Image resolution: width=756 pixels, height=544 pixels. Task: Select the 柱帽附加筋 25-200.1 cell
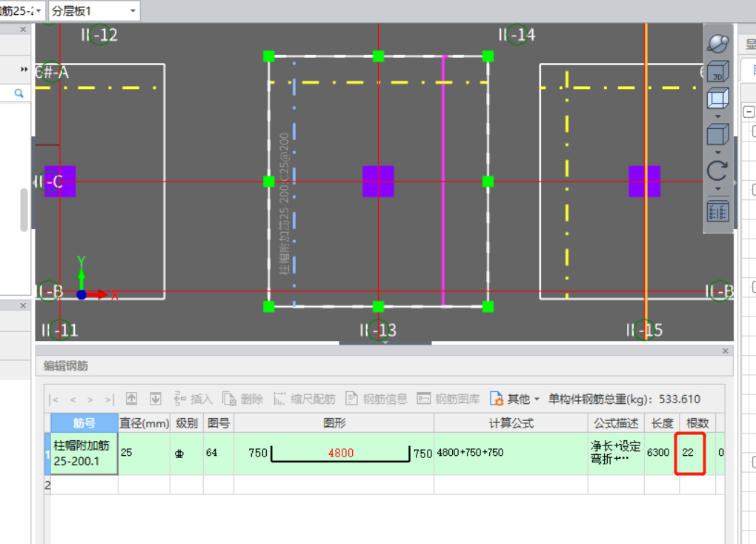point(84,454)
